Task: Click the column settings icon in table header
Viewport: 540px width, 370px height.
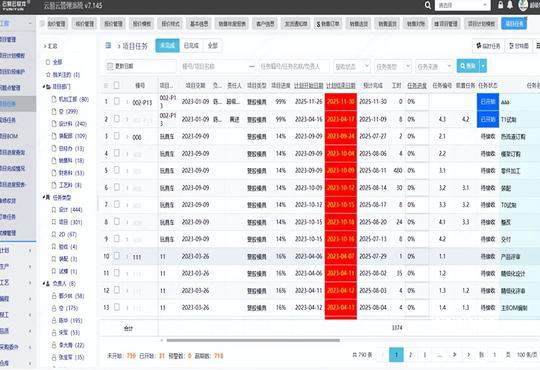Action: click(x=106, y=85)
